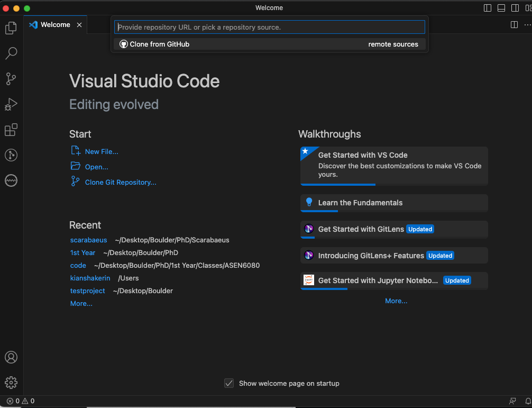Click the GitLens icon on Get Started with GitLens
Viewport: 532px width, 408px height.
(x=309, y=229)
